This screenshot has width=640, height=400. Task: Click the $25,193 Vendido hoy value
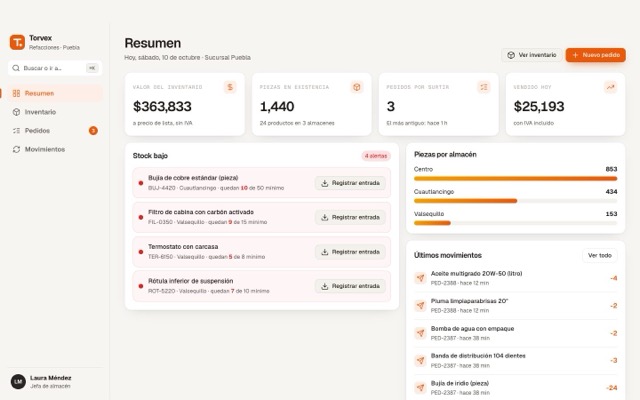539,107
